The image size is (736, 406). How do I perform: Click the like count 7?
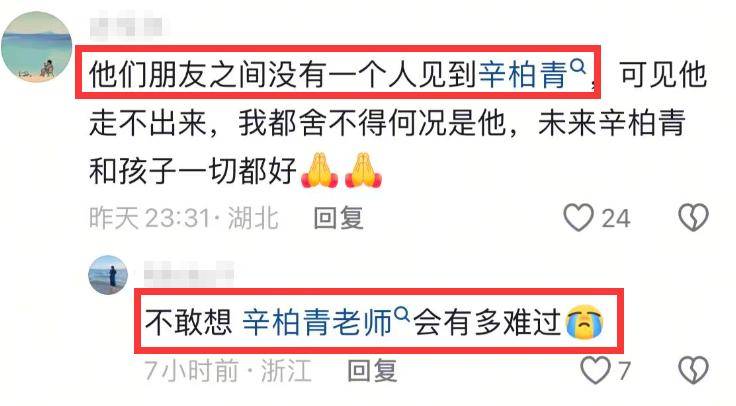[x=624, y=371]
